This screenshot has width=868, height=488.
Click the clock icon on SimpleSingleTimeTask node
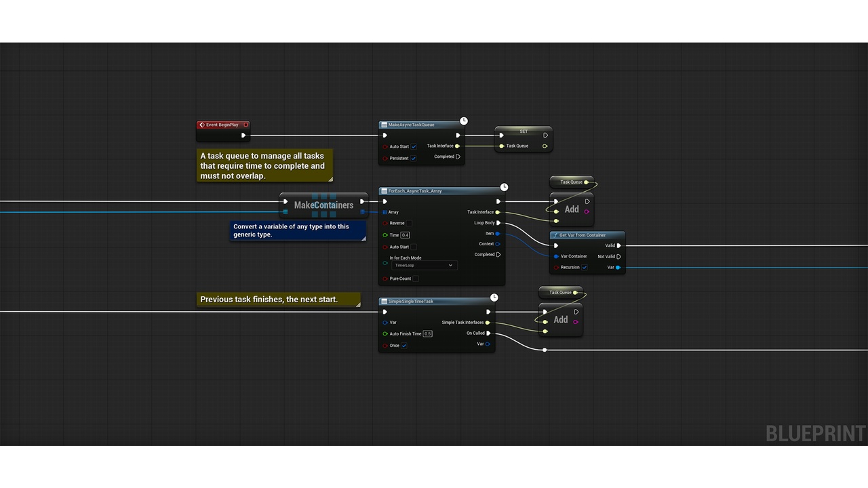click(494, 298)
